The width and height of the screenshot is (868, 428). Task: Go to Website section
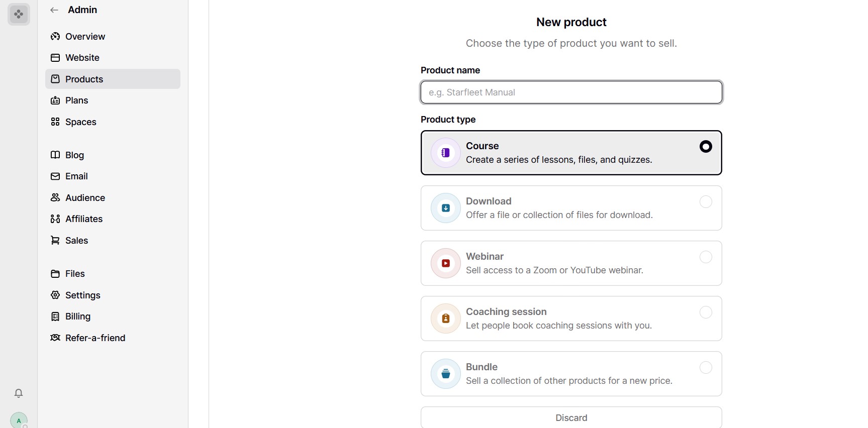click(113, 58)
